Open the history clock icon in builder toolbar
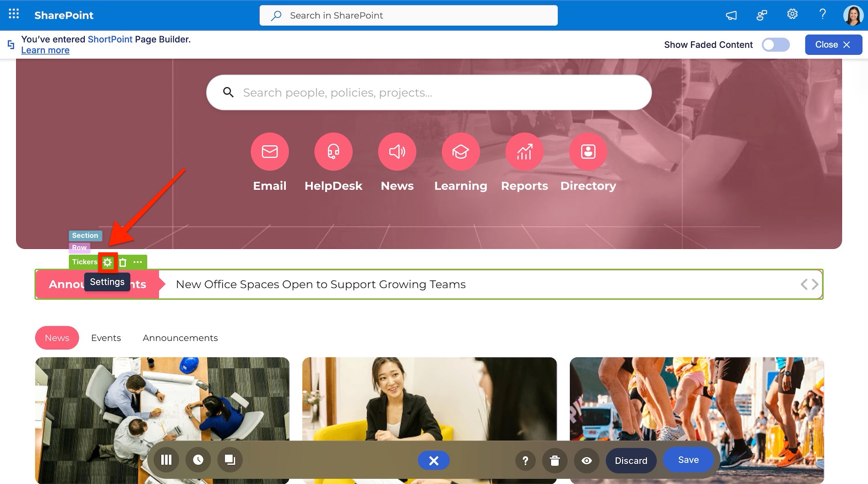 (198, 460)
